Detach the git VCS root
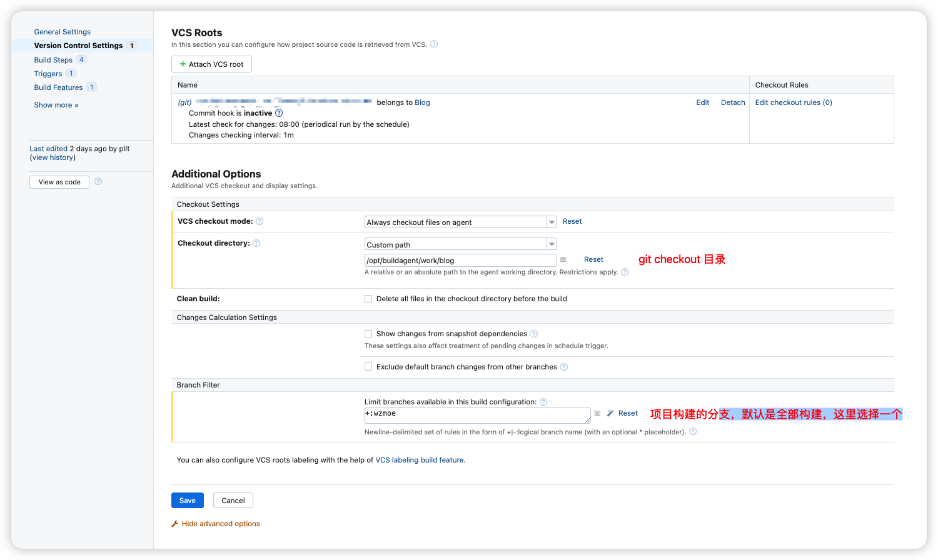 (733, 102)
